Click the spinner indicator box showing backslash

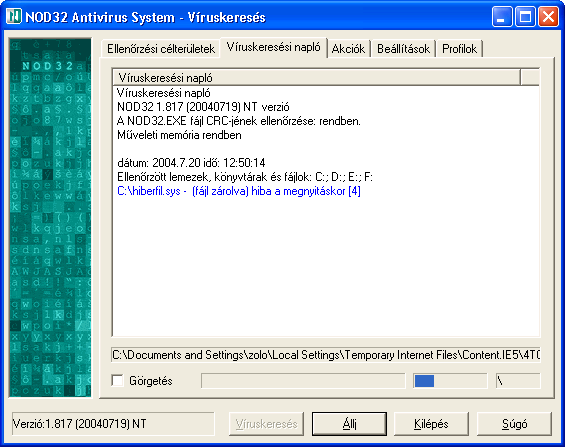[518, 381]
